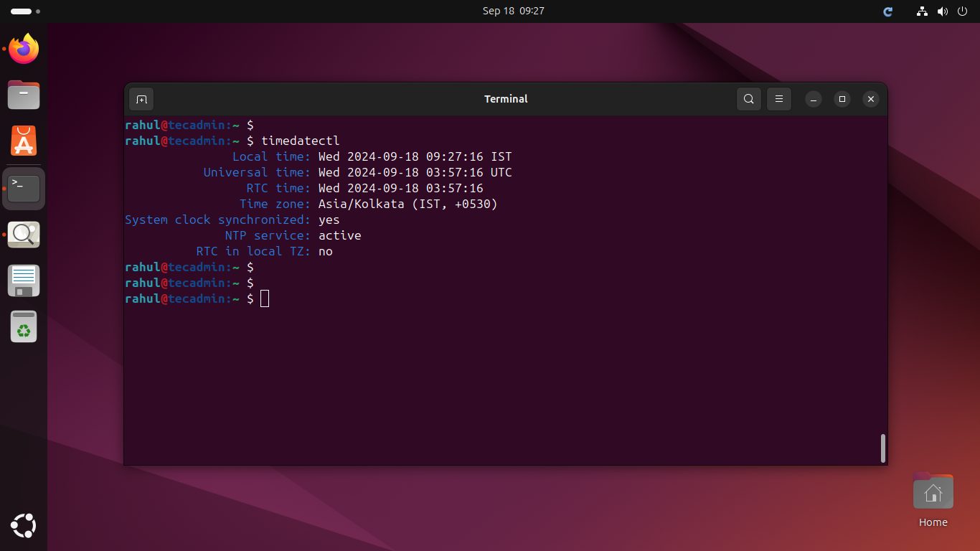Image resolution: width=980 pixels, height=551 pixels.
Task: Click the network icon in the top bar
Action: pos(922,11)
